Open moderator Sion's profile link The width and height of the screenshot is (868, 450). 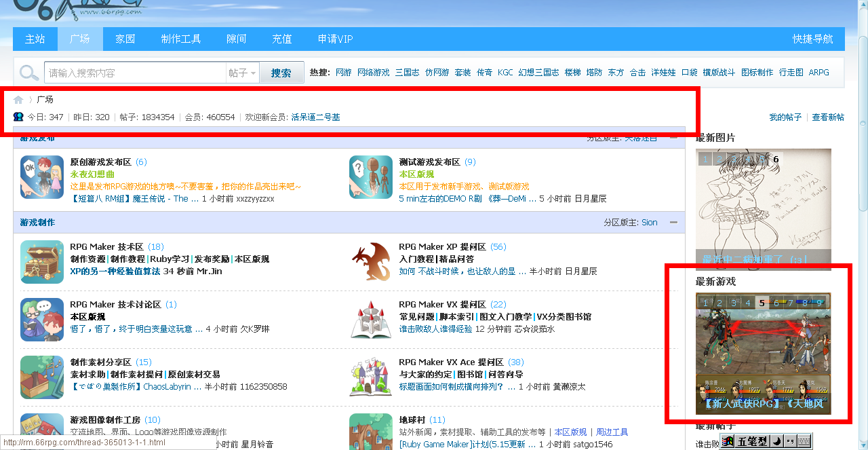[x=650, y=223]
